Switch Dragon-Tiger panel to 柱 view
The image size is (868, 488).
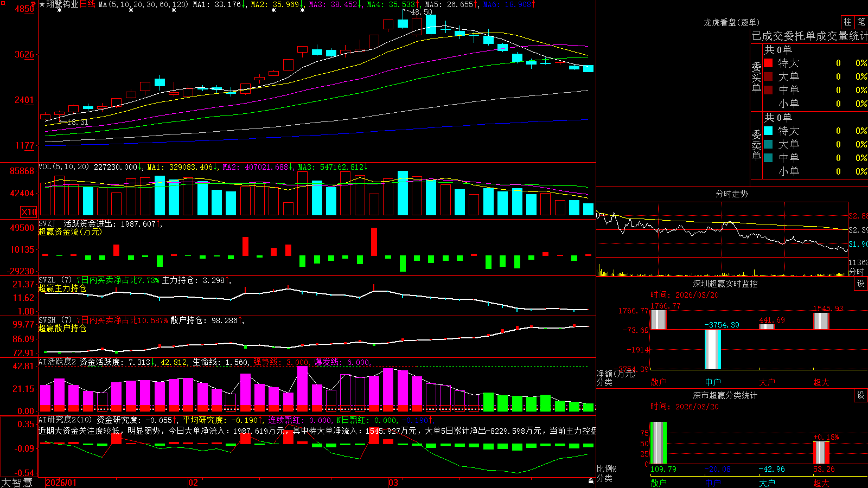[x=847, y=22]
